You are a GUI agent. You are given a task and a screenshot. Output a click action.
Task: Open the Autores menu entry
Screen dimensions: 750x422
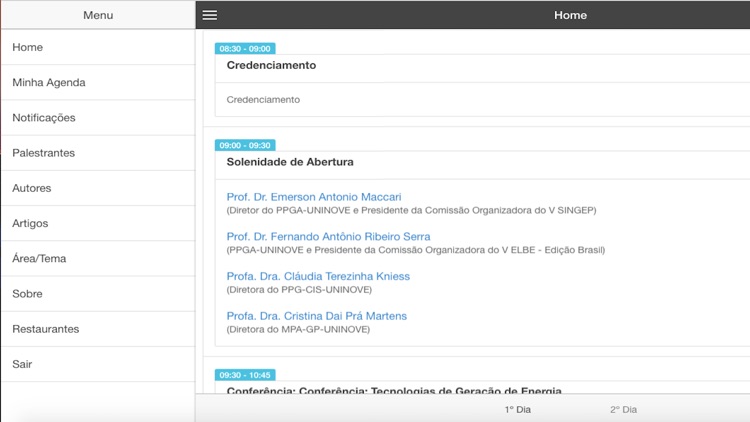tap(98, 188)
